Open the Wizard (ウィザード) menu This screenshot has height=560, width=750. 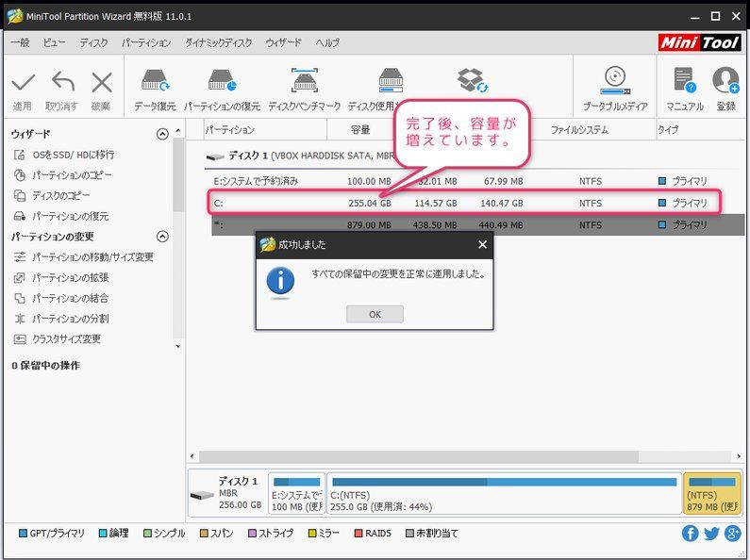(284, 42)
